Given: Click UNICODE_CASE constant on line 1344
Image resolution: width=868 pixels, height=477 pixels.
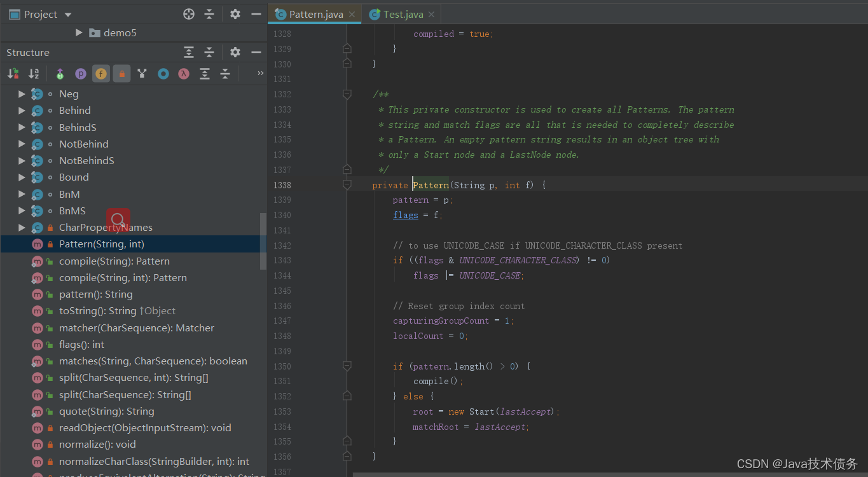Looking at the screenshot, I should (490, 275).
